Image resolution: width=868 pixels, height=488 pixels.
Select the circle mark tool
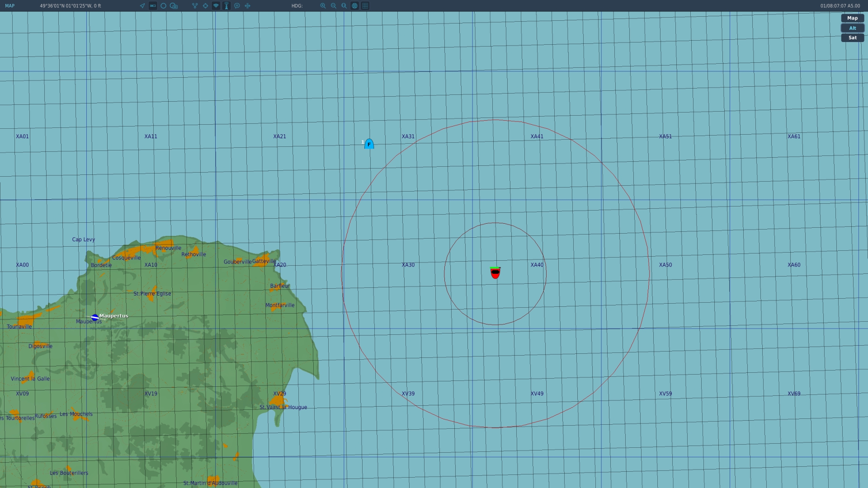(163, 6)
